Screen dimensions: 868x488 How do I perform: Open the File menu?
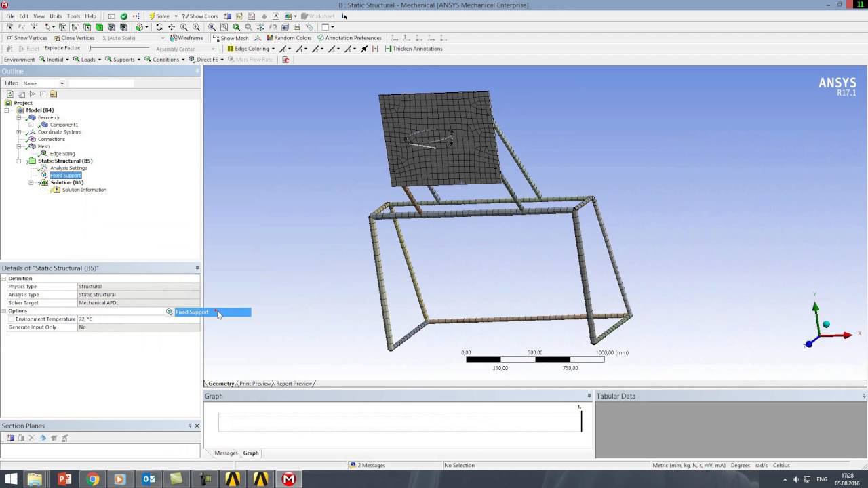pyautogui.click(x=10, y=16)
